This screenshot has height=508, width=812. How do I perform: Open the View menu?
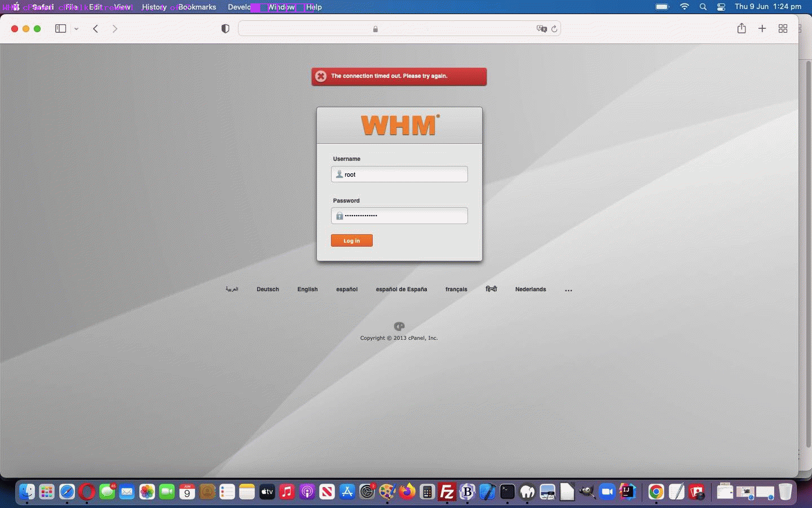pyautogui.click(x=122, y=7)
